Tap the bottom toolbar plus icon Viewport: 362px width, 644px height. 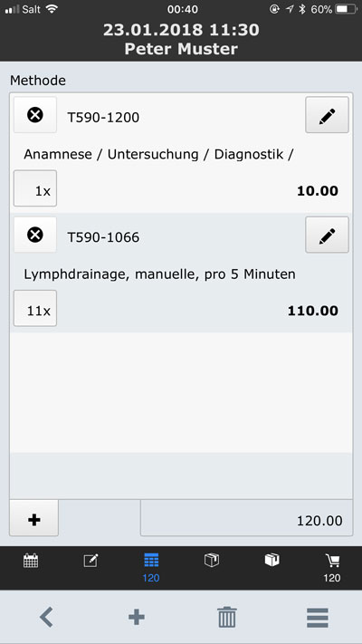pos(137,617)
